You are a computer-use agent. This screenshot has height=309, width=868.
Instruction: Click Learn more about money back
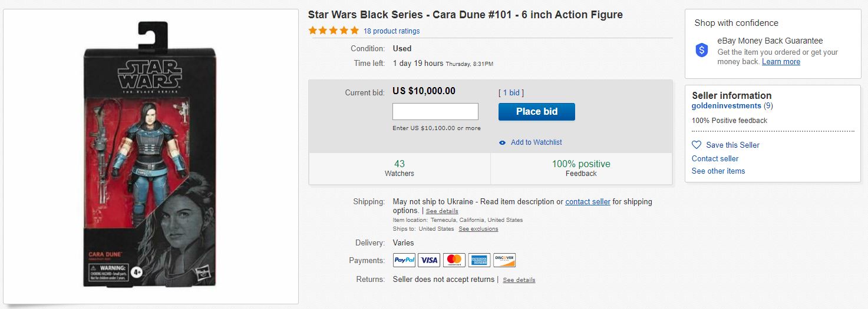(x=781, y=62)
